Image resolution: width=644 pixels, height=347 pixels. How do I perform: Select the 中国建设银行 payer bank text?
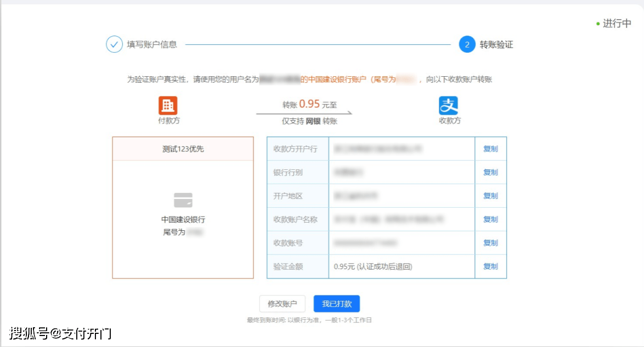click(x=183, y=219)
